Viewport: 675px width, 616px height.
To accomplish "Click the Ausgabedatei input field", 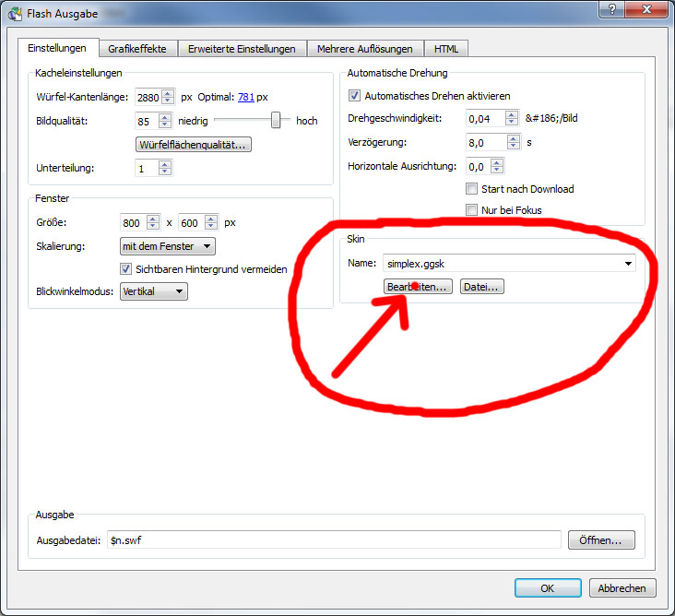I will pos(334,539).
